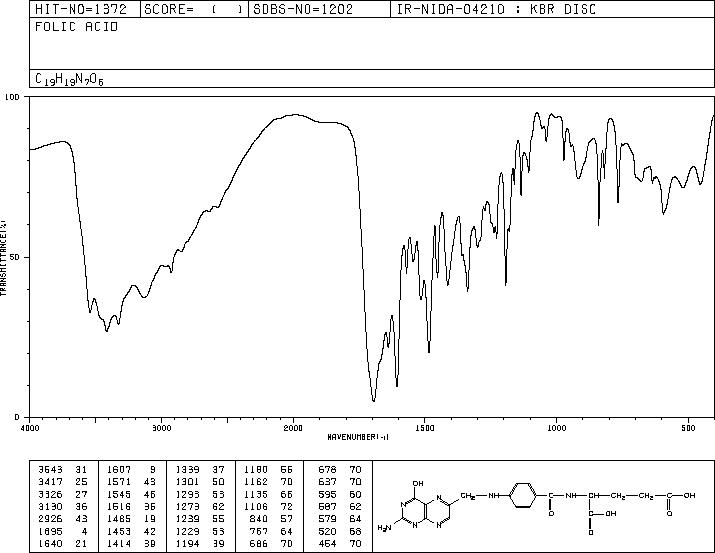Click the 2000 tick label on wavenumber axis
Screen dimensions: 715x553
(293, 428)
